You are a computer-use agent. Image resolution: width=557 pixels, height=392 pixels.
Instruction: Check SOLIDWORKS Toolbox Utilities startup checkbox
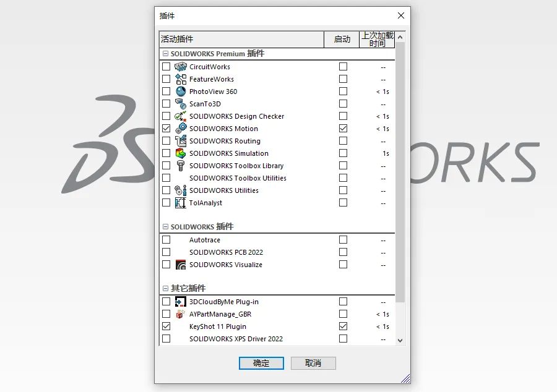[343, 178]
